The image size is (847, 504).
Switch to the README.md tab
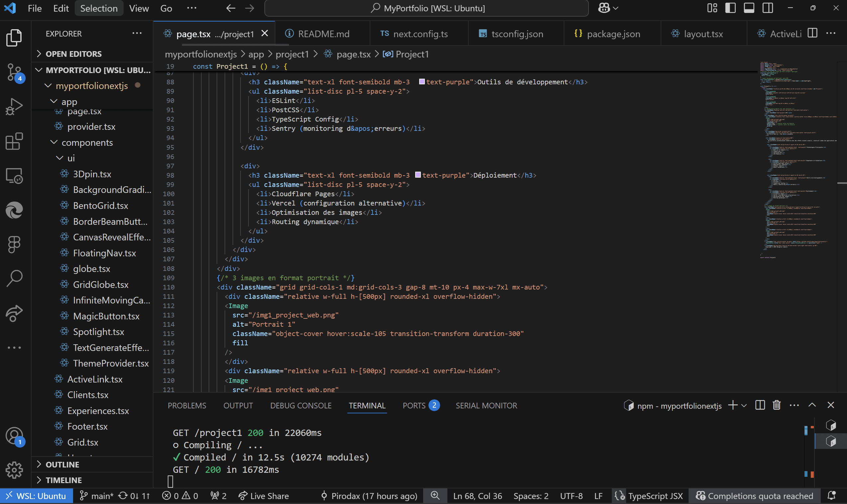pyautogui.click(x=323, y=34)
